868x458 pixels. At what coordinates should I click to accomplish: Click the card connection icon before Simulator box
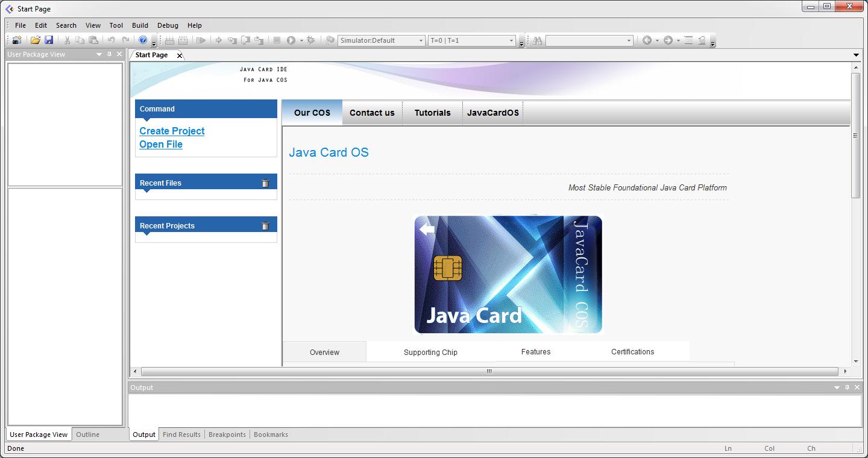(x=330, y=40)
